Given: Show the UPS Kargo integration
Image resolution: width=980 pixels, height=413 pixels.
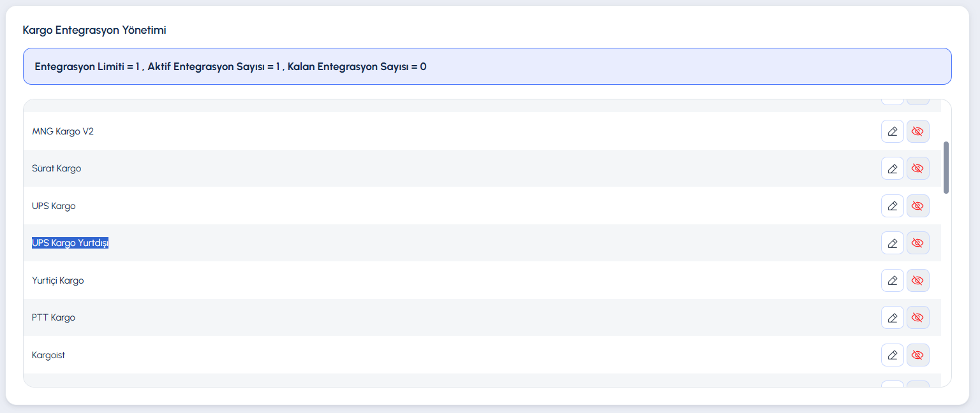Looking at the screenshot, I should tap(918, 206).
